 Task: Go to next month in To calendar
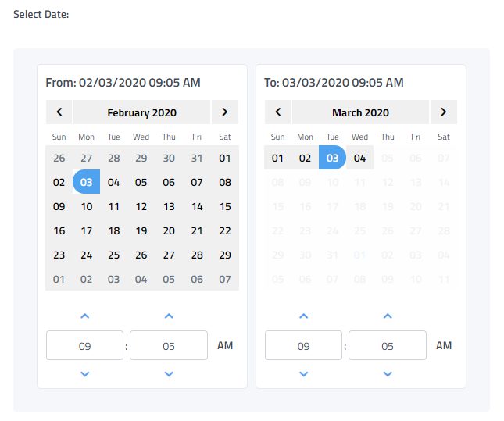coord(444,112)
